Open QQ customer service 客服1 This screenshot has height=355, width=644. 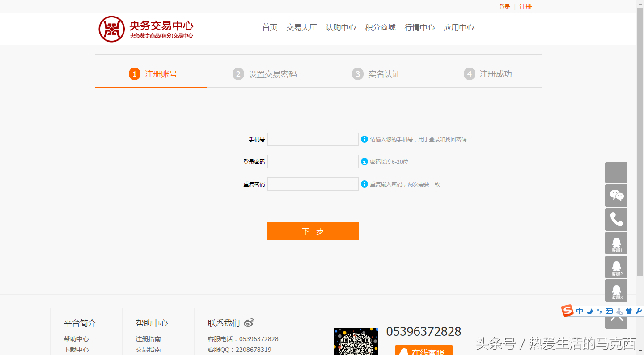616,243
